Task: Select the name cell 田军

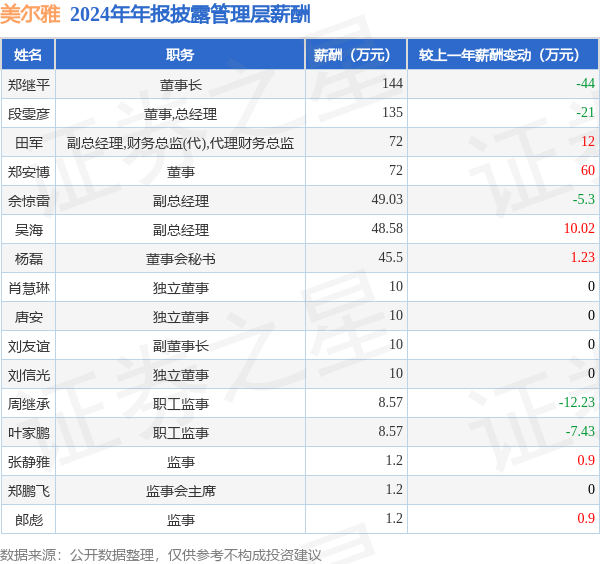Action: point(29,143)
